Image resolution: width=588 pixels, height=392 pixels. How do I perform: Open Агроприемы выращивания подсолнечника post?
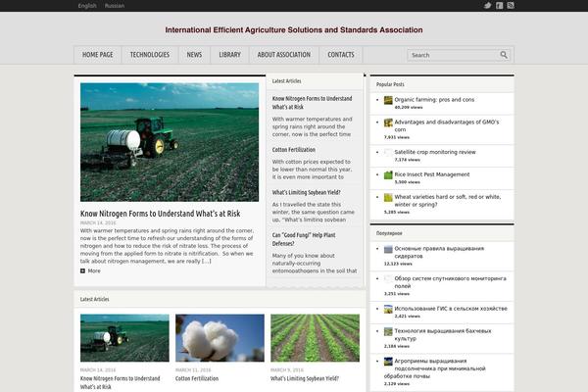coord(435,368)
